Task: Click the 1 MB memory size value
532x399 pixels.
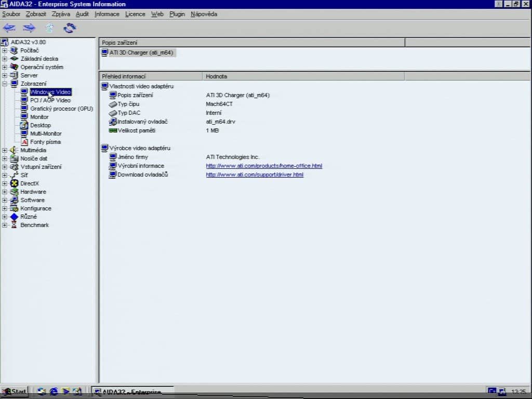Action: coord(212,130)
